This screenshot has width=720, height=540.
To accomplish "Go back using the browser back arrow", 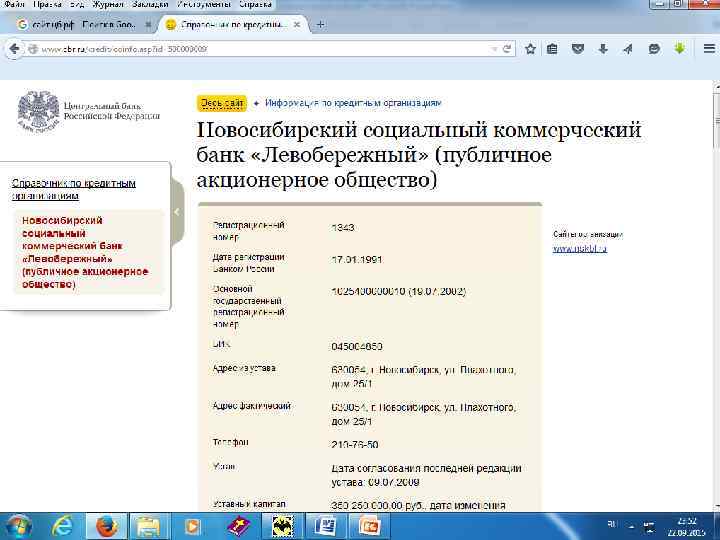I will [x=14, y=49].
